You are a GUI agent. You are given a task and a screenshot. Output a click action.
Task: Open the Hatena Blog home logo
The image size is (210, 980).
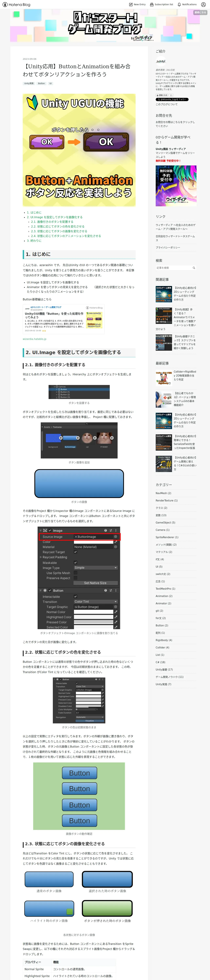coord(16,5)
